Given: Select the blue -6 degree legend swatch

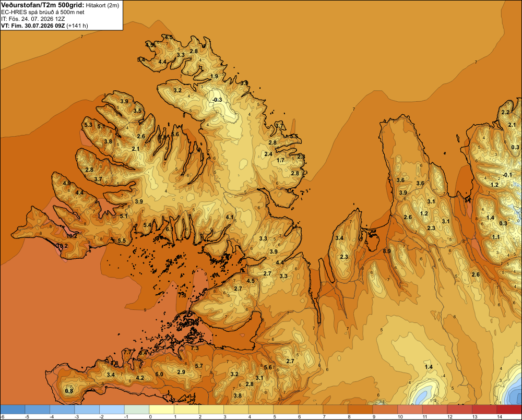Looking at the screenshot, I should [x=13, y=409].
